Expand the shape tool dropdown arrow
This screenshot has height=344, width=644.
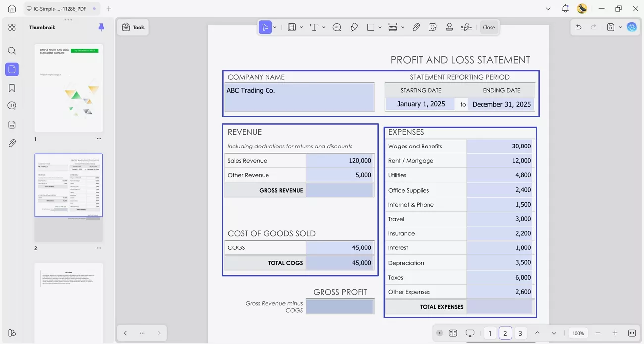pyautogui.click(x=379, y=27)
